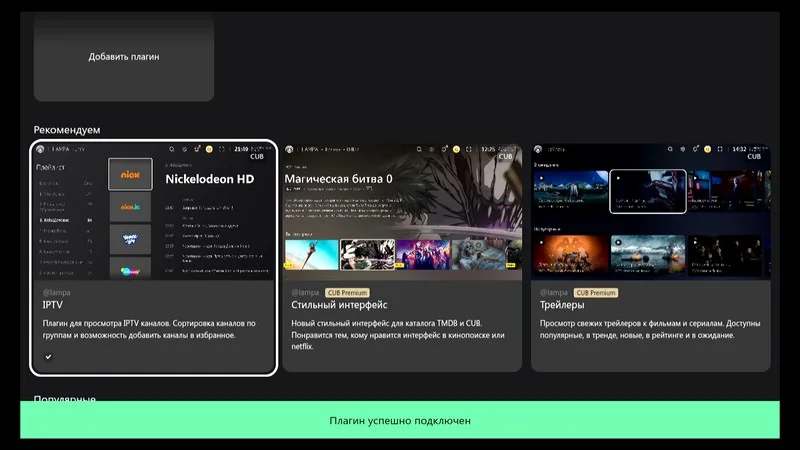The height and width of the screenshot is (450, 800).
Task: Click the "IPTV" plugin title
Action: pos(53,305)
